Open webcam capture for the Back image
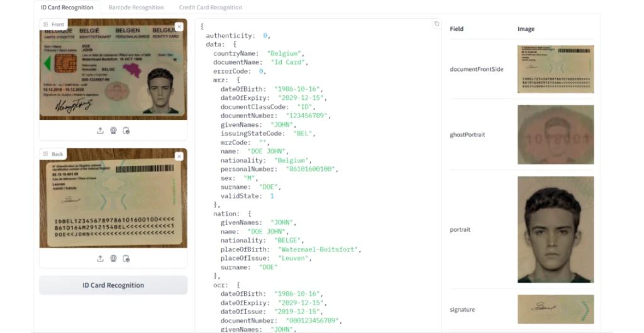The image size is (644, 333). [x=113, y=258]
